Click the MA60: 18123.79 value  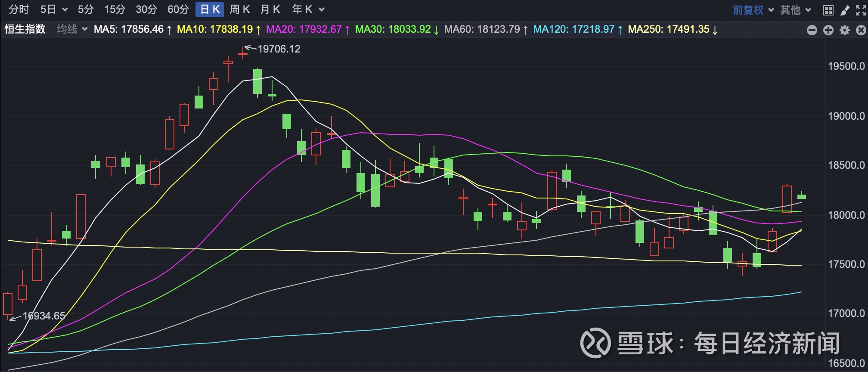tap(486, 29)
